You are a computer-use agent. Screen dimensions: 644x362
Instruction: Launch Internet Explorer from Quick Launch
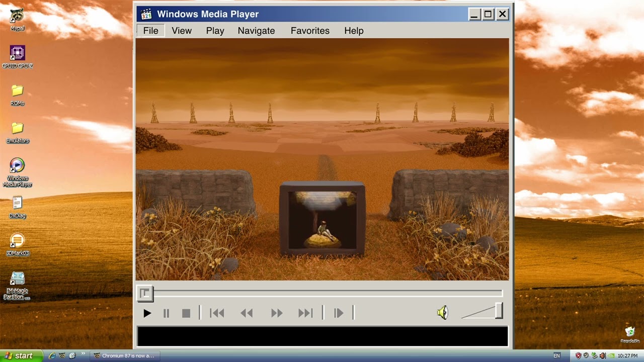click(x=52, y=355)
